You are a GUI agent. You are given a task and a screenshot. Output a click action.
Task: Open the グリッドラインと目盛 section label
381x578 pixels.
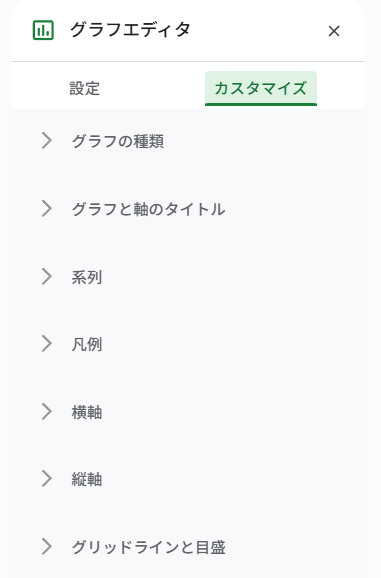[x=148, y=547]
